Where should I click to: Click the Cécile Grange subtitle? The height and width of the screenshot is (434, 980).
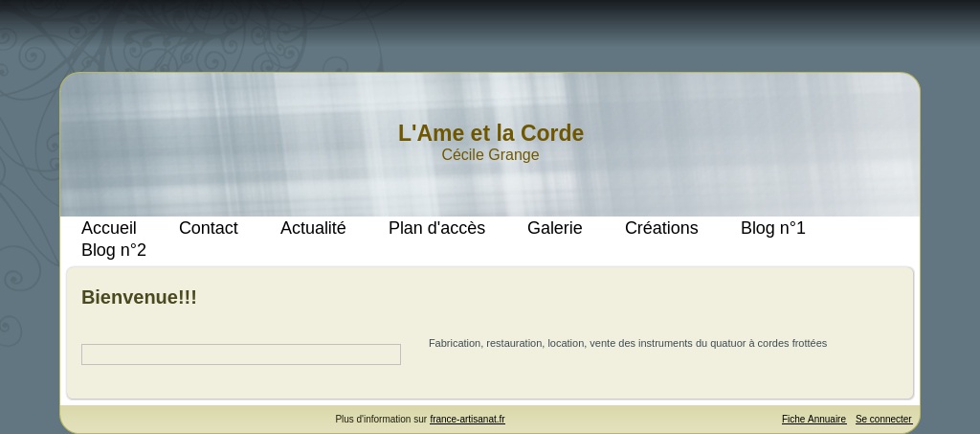(491, 154)
